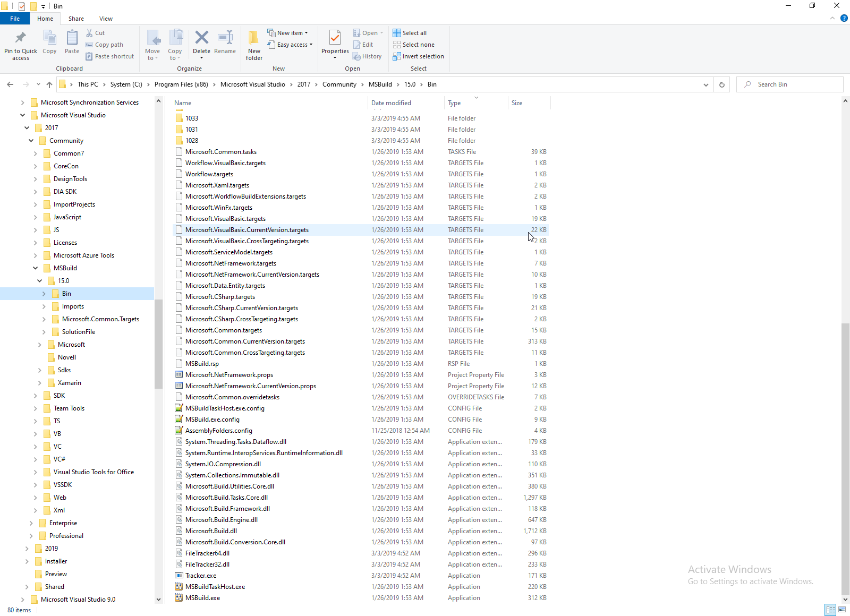Click Copy path in the ribbon
850x616 pixels.
pyautogui.click(x=104, y=45)
